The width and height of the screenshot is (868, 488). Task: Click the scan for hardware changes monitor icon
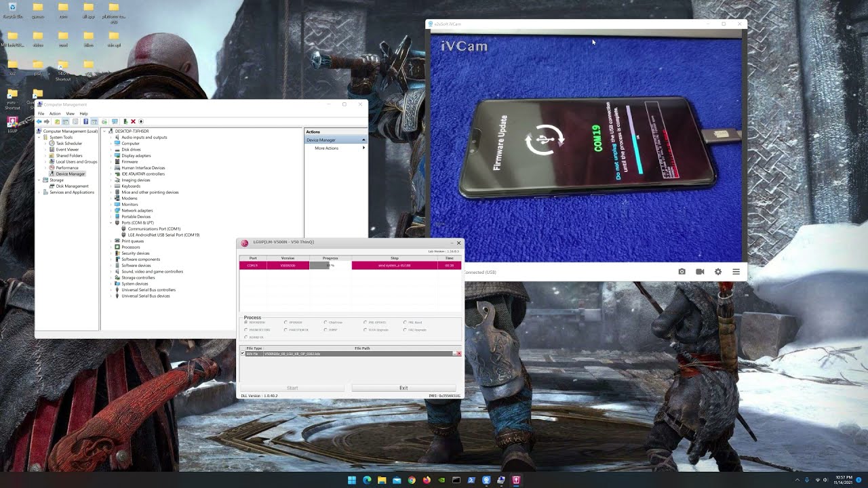pyautogui.click(x=115, y=121)
